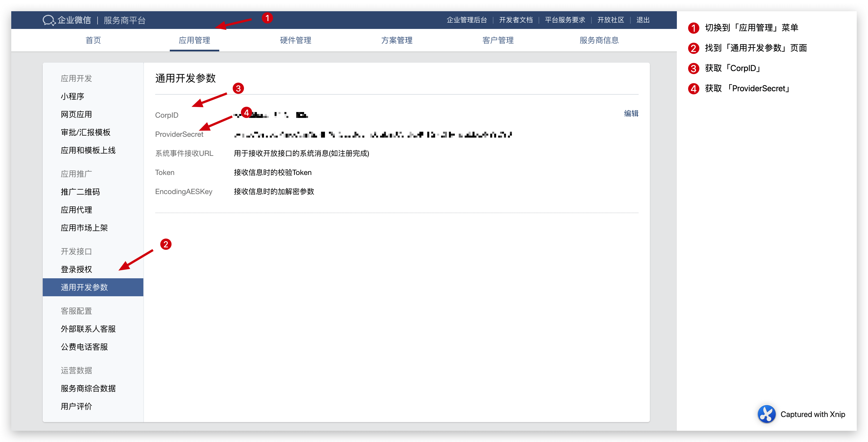868x442 pixels.
Task: Open 开发者文档 in top bar
Action: pos(516,20)
